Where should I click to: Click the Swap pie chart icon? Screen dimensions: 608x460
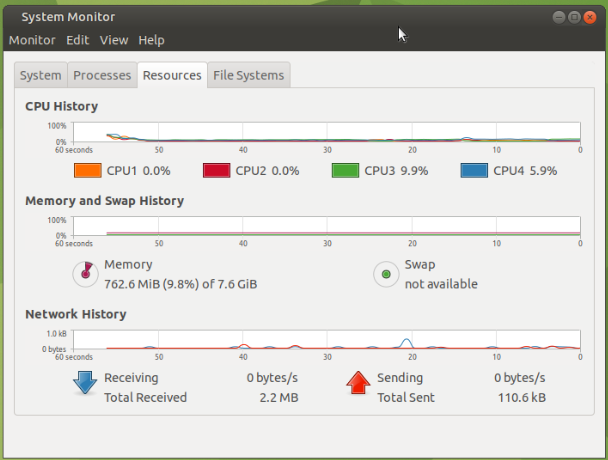coord(386,273)
